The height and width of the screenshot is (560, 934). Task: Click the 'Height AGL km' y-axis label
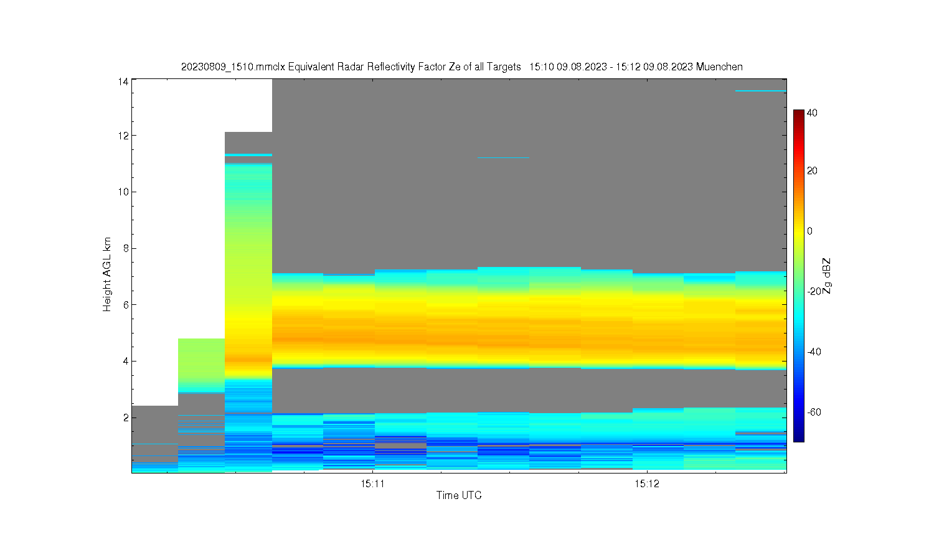click(x=107, y=274)
